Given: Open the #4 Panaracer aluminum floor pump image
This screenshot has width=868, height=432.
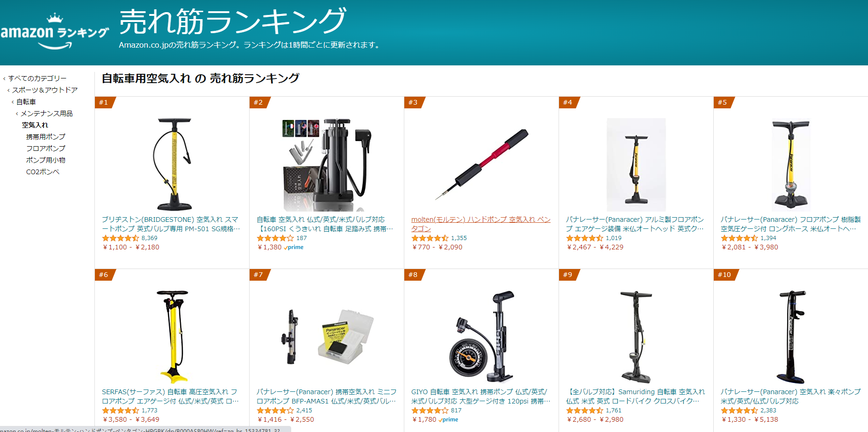Looking at the screenshot, I should pyautogui.click(x=636, y=164).
